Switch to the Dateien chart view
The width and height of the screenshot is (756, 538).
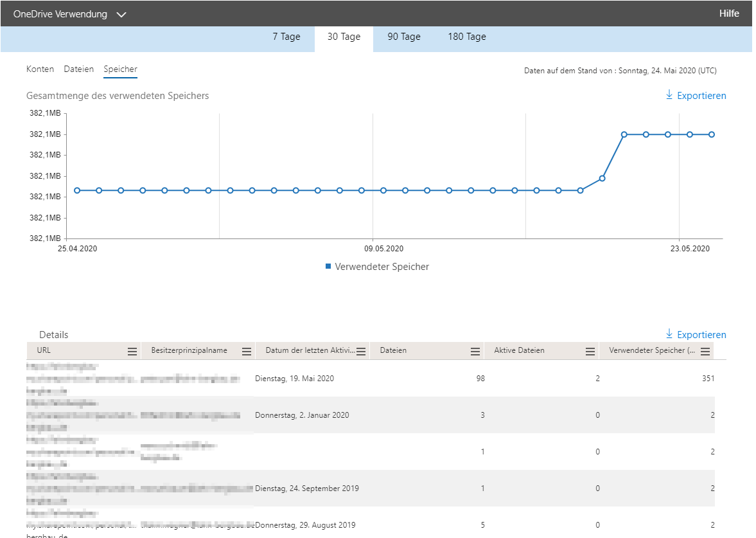[x=78, y=69]
